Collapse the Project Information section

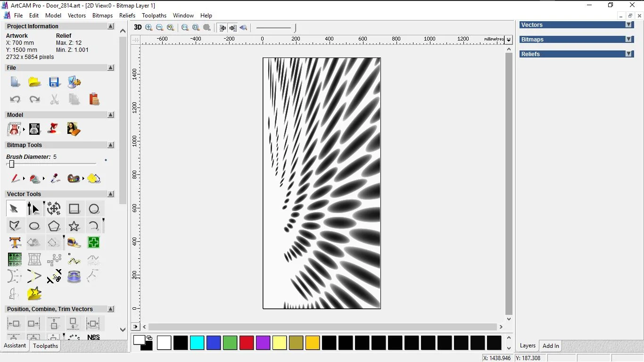click(111, 26)
